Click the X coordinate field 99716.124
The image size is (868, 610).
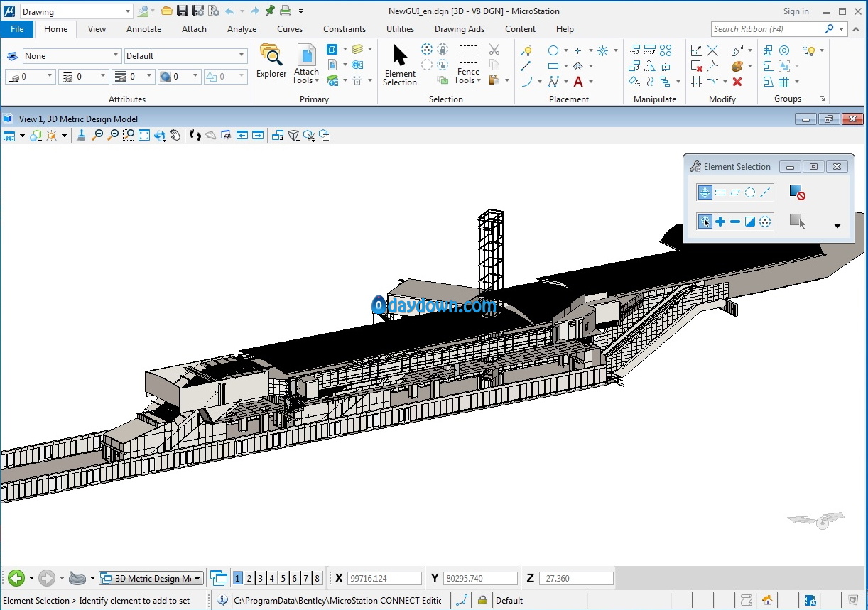point(384,579)
